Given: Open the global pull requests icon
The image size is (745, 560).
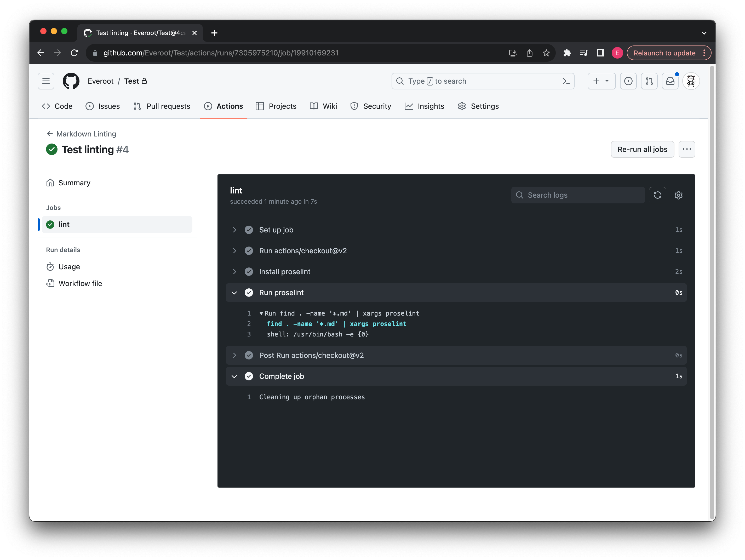Looking at the screenshot, I should pos(649,81).
